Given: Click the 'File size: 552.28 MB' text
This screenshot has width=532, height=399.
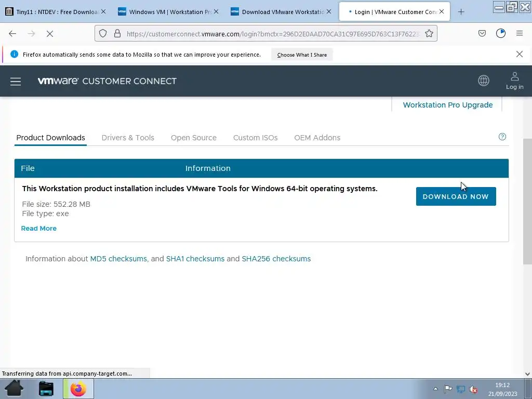Looking at the screenshot, I should click(x=56, y=204).
